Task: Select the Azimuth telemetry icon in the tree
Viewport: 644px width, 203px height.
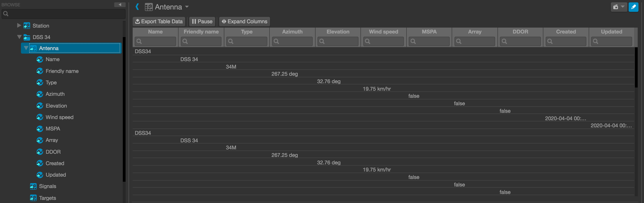Action: pyautogui.click(x=40, y=94)
